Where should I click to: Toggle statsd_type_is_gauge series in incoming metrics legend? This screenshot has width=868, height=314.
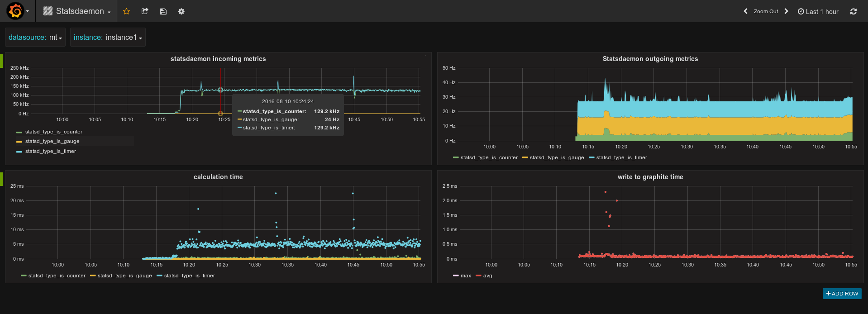tap(52, 141)
